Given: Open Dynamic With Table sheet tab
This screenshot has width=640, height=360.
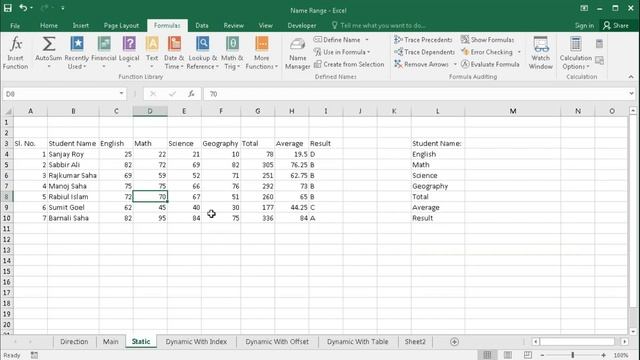Looking at the screenshot, I should pyautogui.click(x=358, y=342).
